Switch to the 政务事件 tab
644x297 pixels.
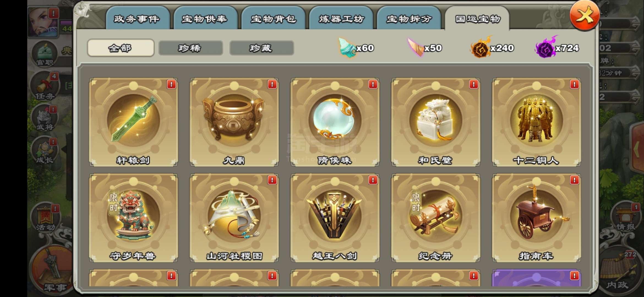[137, 18]
